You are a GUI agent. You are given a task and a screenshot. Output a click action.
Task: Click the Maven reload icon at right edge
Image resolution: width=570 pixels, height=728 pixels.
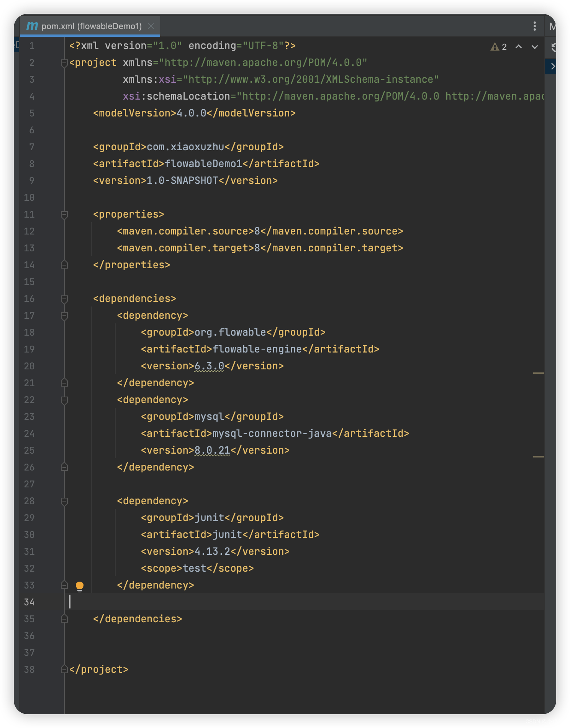coord(554,47)
